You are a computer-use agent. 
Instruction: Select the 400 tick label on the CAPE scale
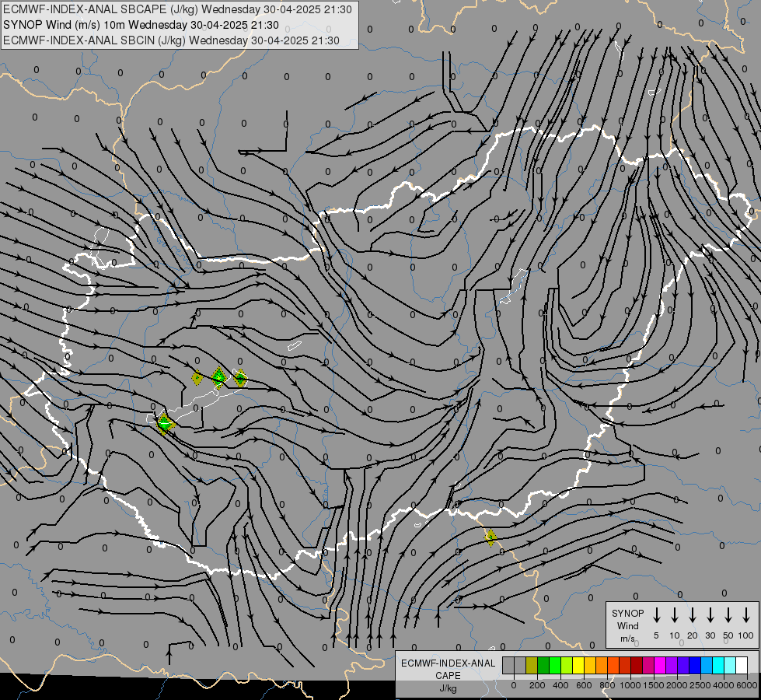click(560, 685)
